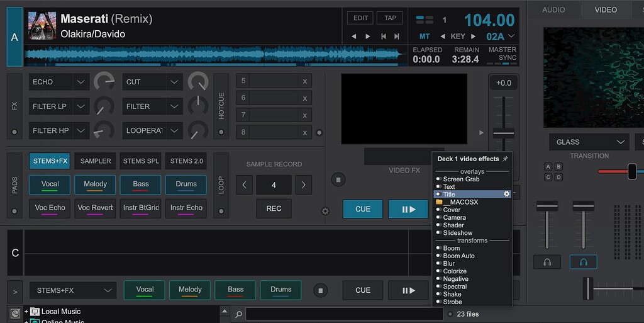Click deck A CUE button
644x323 pixels.
pos(363,209)
